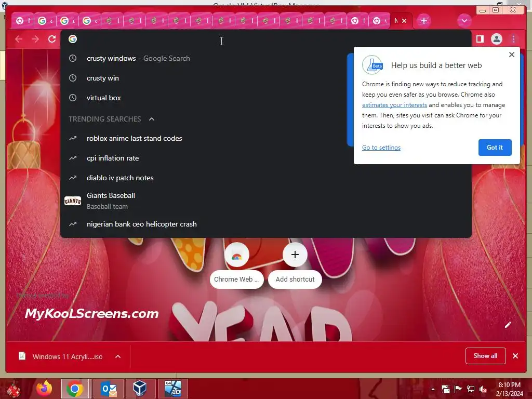The height and width of the screenshot is (399, 532).
Task: Click the "Chrome Web ..." shortcut label
Action: pyautogui.click(x=236, y=279)
